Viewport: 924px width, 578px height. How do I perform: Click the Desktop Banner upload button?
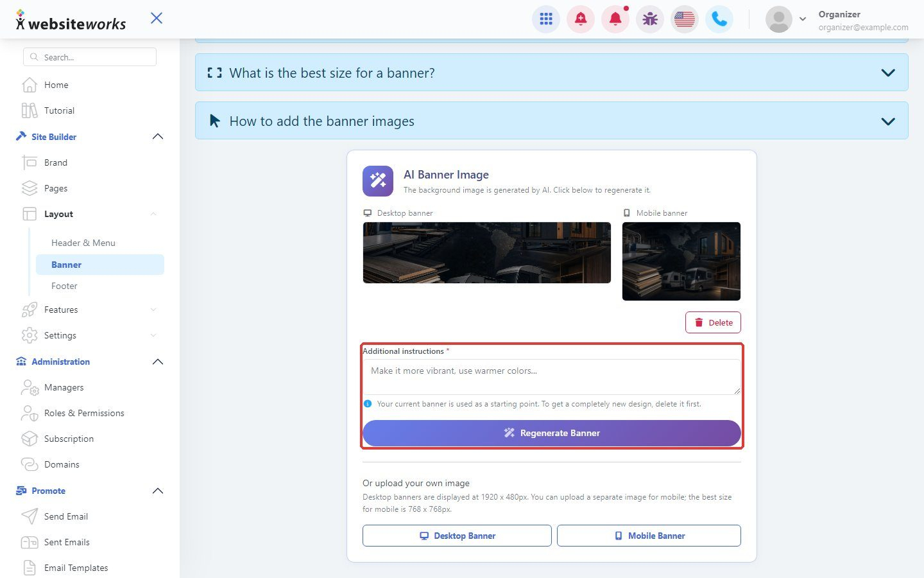[457, 536]
